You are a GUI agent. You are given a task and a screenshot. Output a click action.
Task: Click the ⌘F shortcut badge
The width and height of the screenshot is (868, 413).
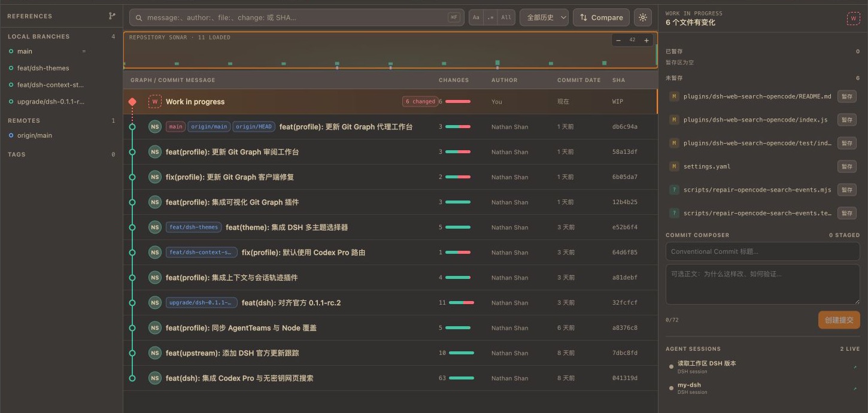pyautogui.click(x=454, y=17)
